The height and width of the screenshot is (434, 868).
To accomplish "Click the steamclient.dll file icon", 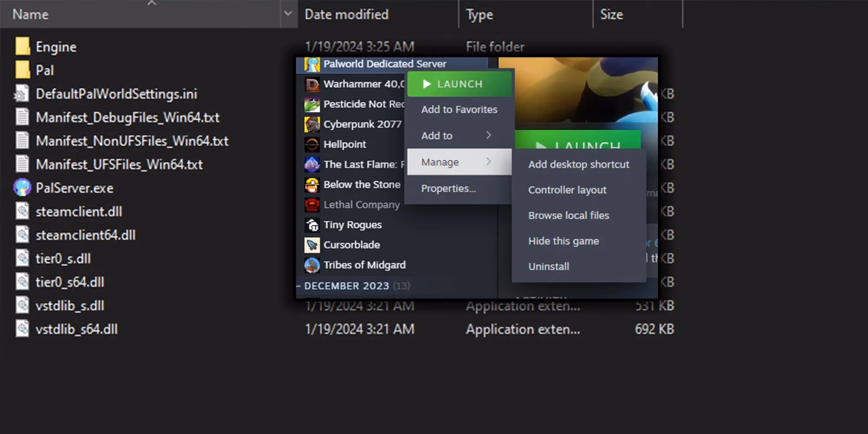I will (22, 211).
